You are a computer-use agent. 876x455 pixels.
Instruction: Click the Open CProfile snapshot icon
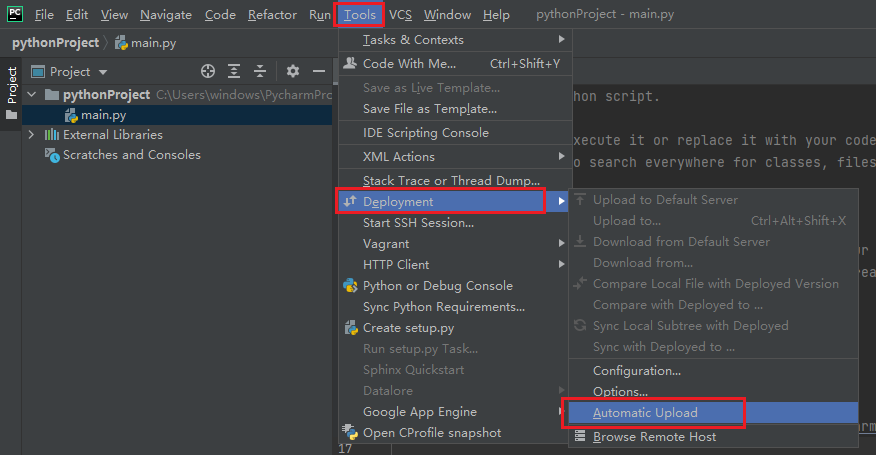(350, 432)
